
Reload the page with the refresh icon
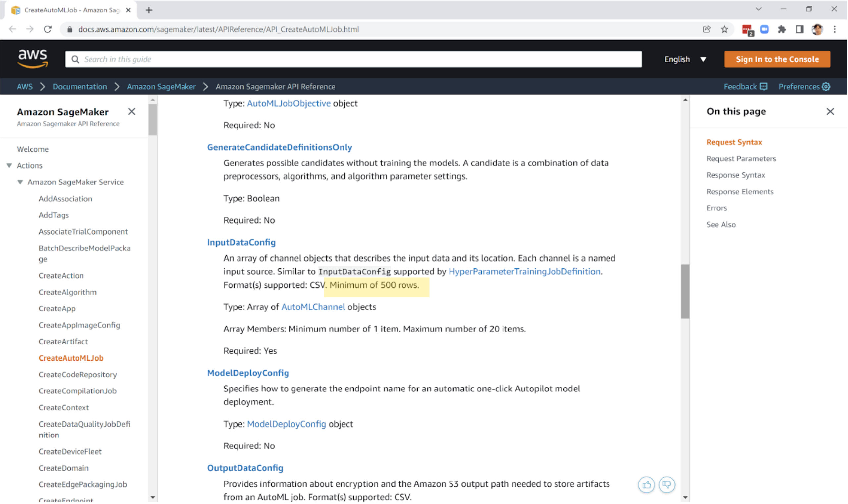point(48,29)
